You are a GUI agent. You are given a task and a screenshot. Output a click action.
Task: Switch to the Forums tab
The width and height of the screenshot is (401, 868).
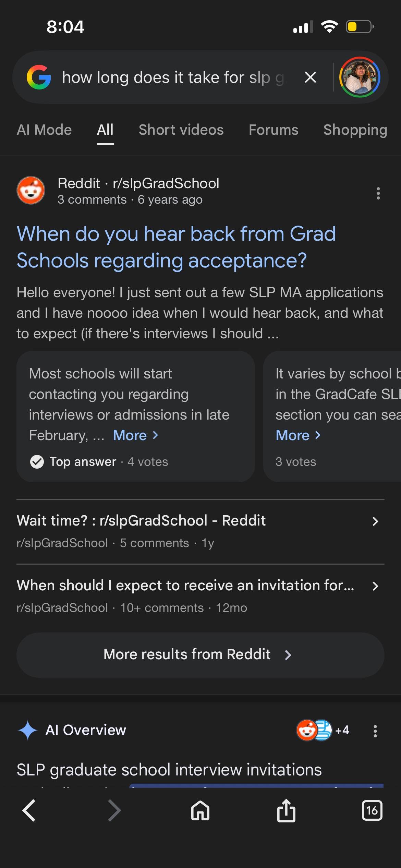point(274,130)
